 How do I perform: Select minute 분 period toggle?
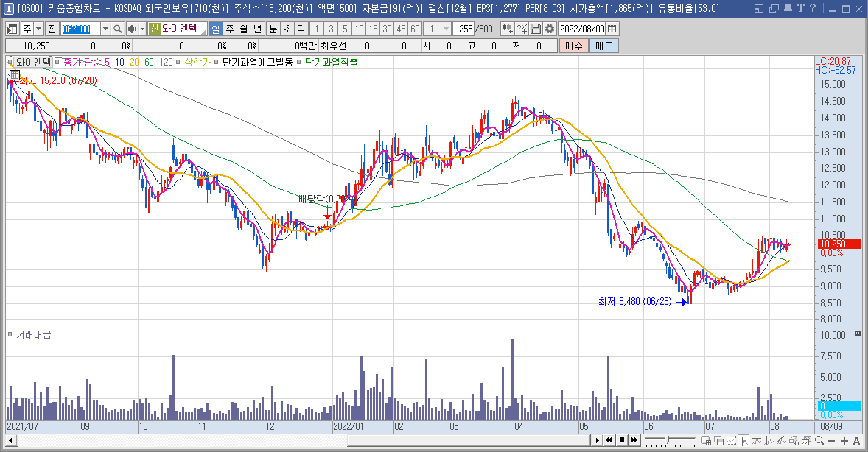(x=273, y=29)
